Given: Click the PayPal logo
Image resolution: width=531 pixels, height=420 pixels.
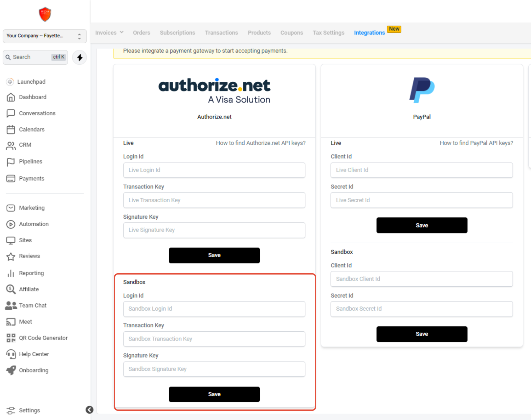Looking at the screenshot, I should pos(422,90).
